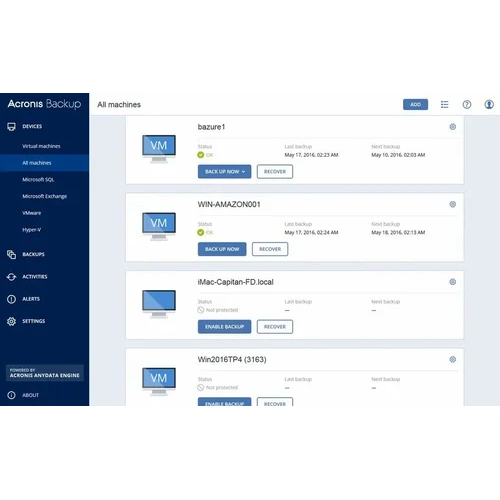500x500 pixels.
Task: Click the Acronis AnyData Engine badge
Action: (45, 373)
